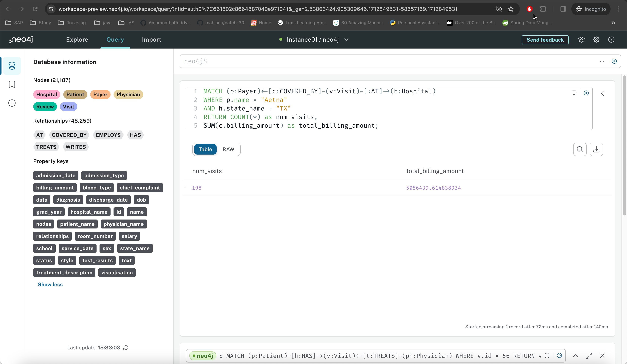Open the Database information sidebar icon

pos(12,66)
